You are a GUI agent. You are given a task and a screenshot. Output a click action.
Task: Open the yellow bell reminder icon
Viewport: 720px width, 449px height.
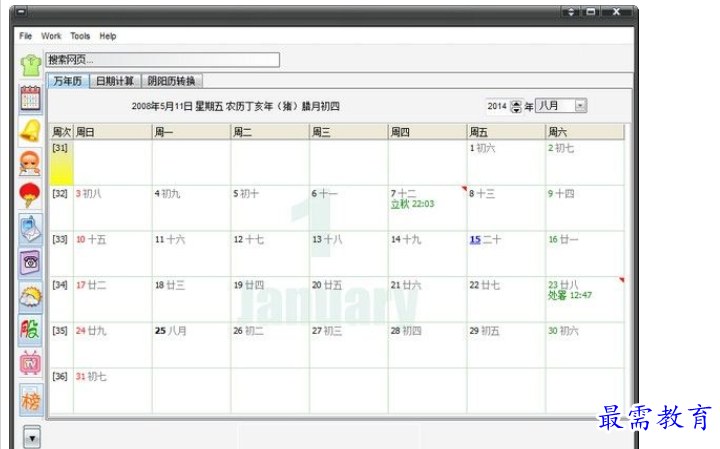tap(31, 131)
